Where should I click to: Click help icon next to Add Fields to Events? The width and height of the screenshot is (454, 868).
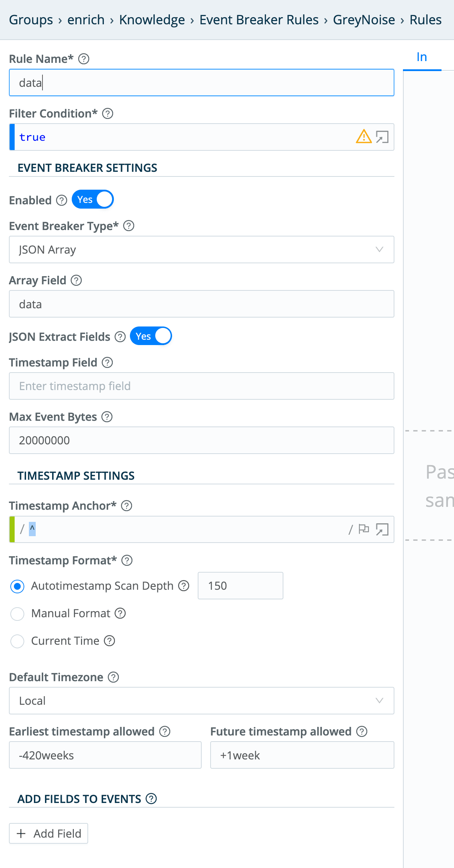[151, 799]
